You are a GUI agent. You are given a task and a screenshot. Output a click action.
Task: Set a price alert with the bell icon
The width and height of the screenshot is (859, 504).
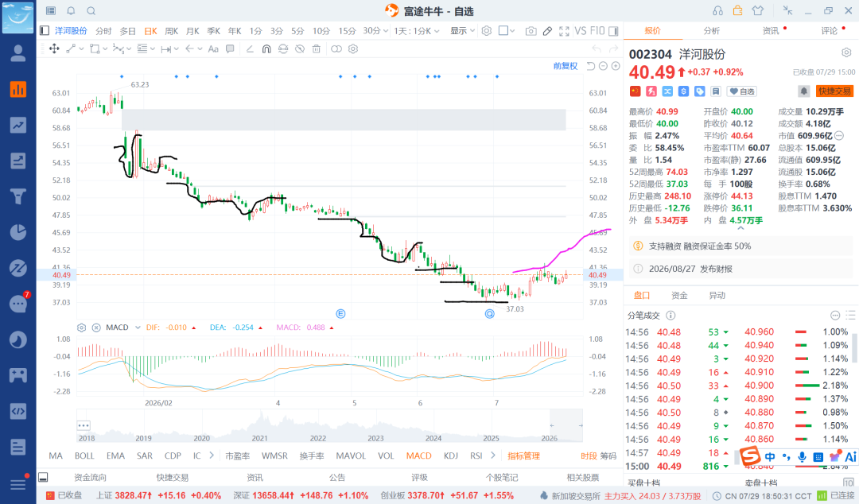point(803,91)
